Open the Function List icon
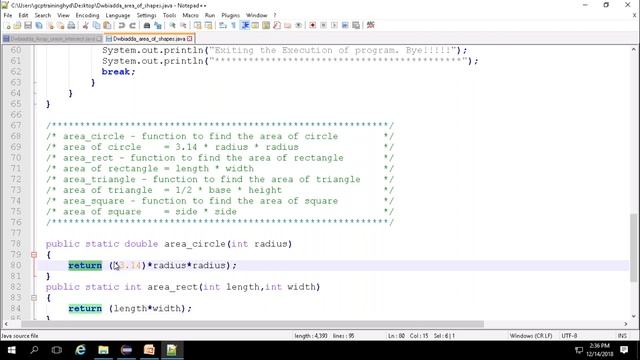The height and width of the screenshot is (360, 640). click(277, 25)
